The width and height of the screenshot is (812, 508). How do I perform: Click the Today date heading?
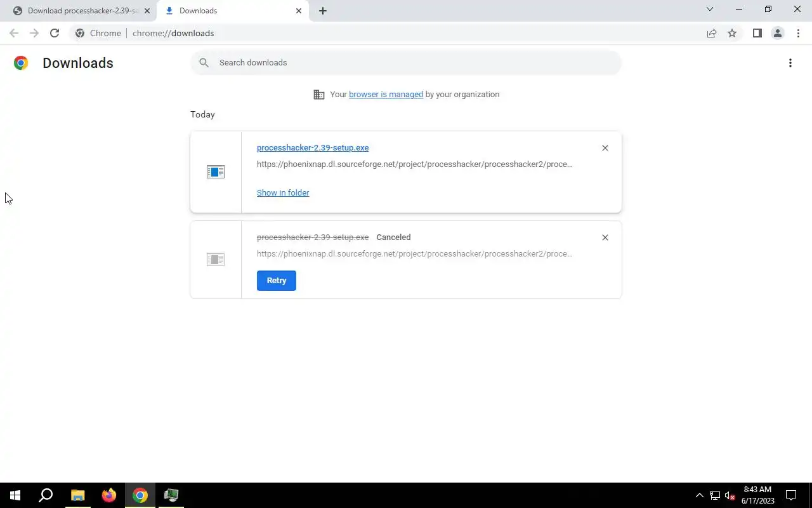(x=202, y=114)
